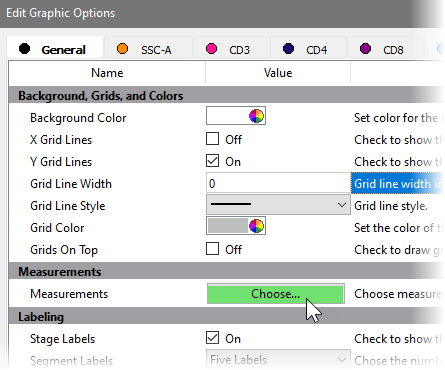Open color wheel for Background Color

(256, 116)
